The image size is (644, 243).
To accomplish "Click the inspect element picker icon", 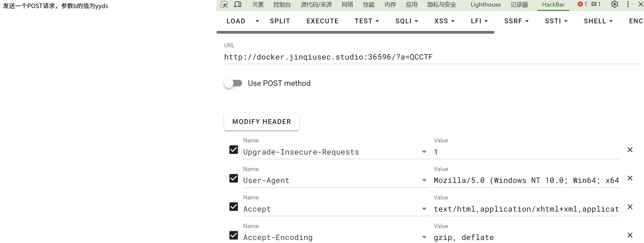I will coord(224,5).
